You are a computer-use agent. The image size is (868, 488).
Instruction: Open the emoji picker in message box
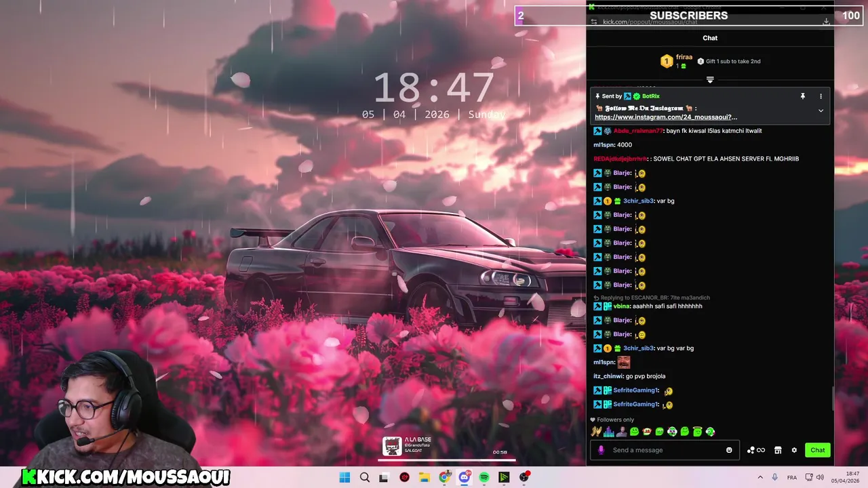[x=729, y=450]
